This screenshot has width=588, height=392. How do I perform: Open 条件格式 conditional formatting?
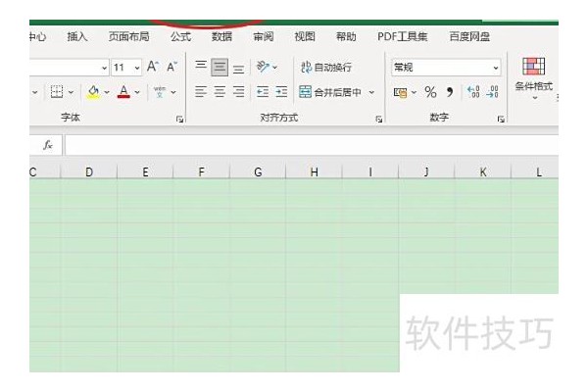click(534, 78)
